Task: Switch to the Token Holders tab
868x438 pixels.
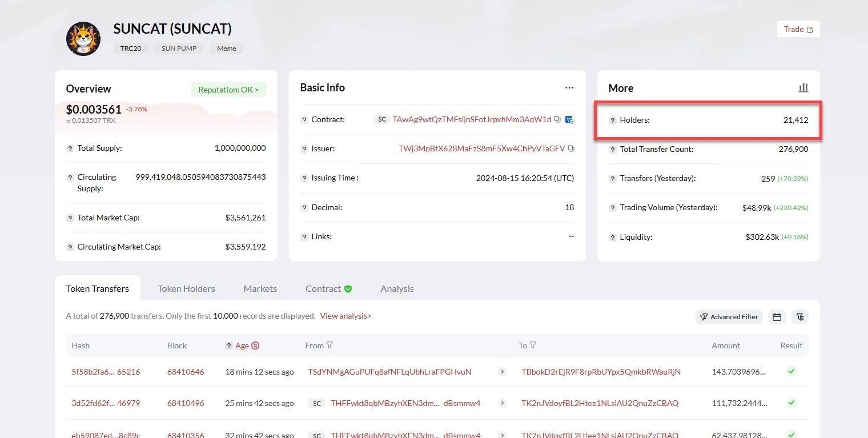Action: click(x=186, y=288)
